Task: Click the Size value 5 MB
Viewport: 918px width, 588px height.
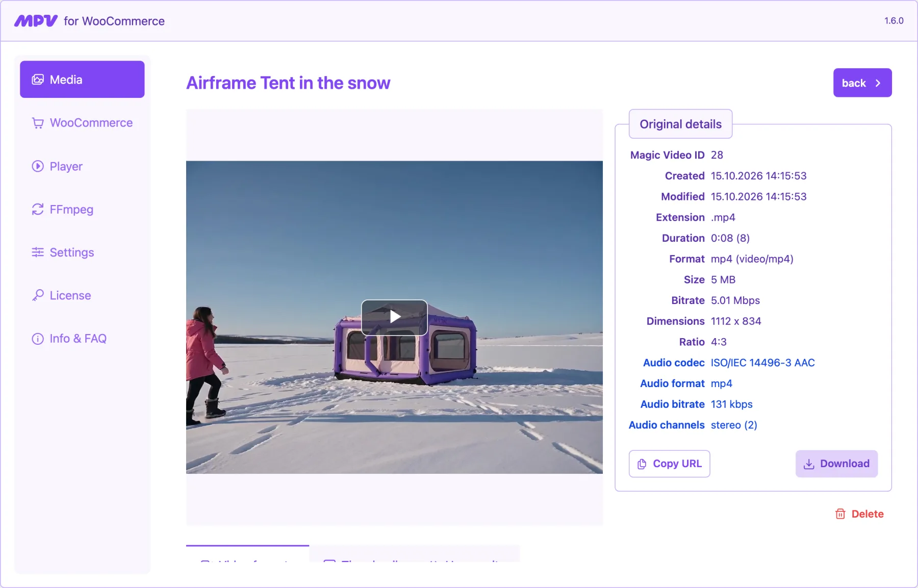Action: pos(723,279)
